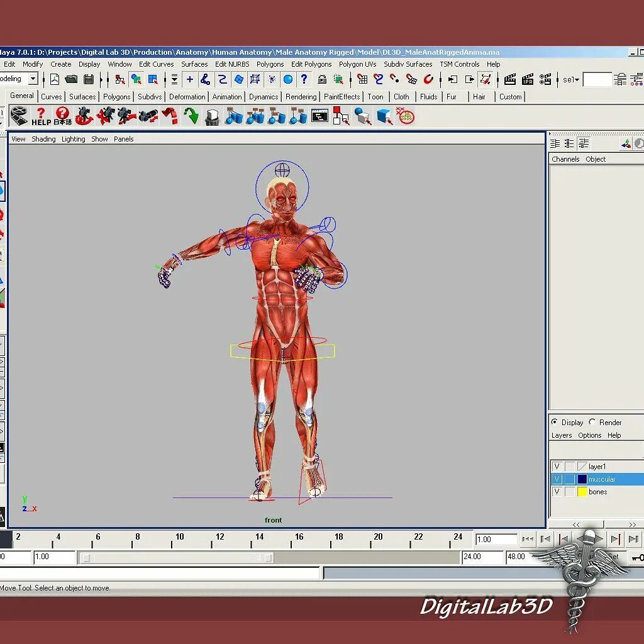The image size is (644, 644).
Task: Click the green curved arrow shelf icon
Action: click(191, 116)
